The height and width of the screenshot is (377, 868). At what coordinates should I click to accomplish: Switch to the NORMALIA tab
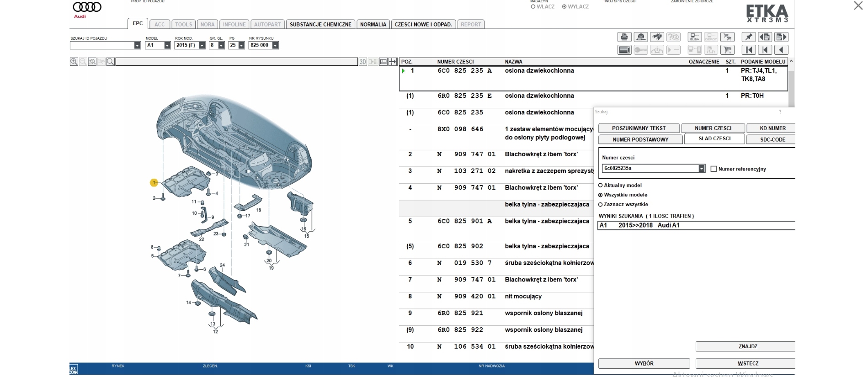373,24
